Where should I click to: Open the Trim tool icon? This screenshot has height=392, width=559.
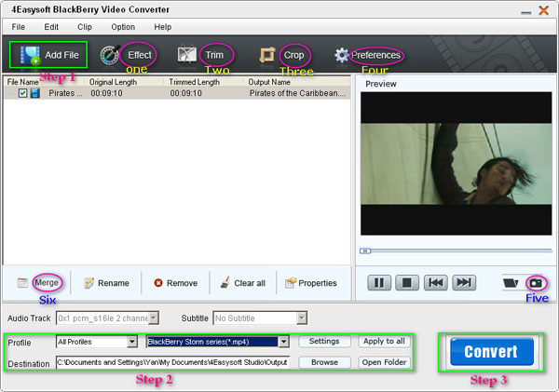(187, 55)
